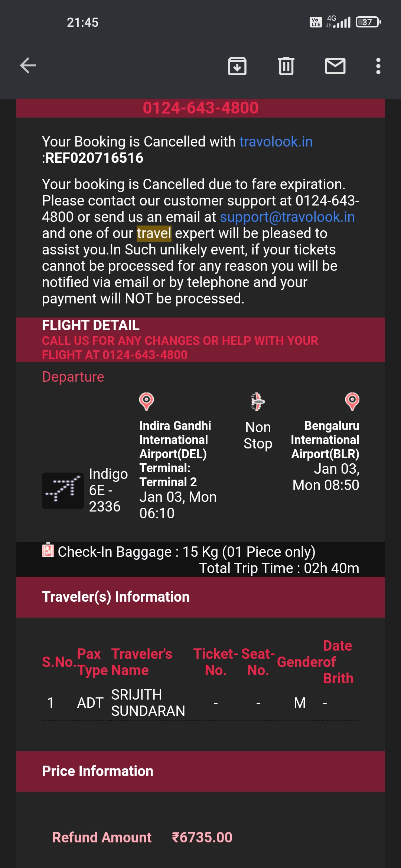Screen dimensions: 401x868
Task: Tap the back arrow icon
Action: click(28, 66)
